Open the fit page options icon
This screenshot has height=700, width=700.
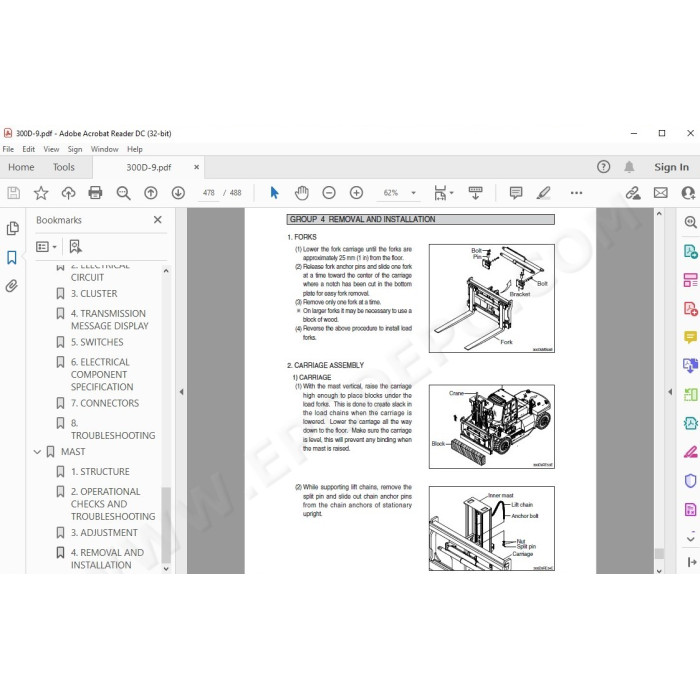[443, 193]
